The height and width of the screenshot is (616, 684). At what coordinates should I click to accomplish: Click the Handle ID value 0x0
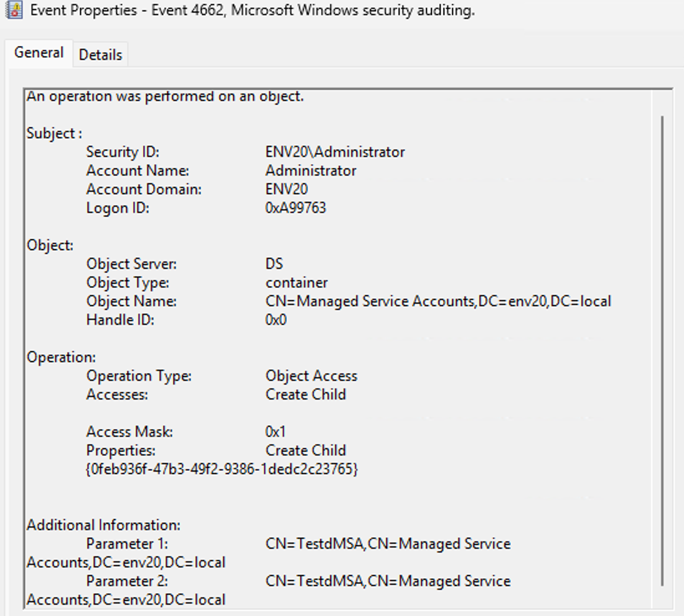276,320
